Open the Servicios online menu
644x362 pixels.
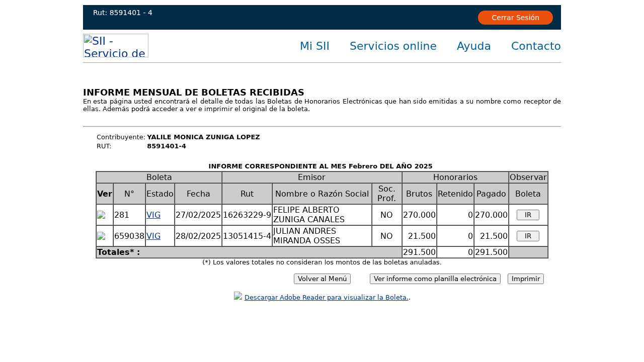point(393,46)
